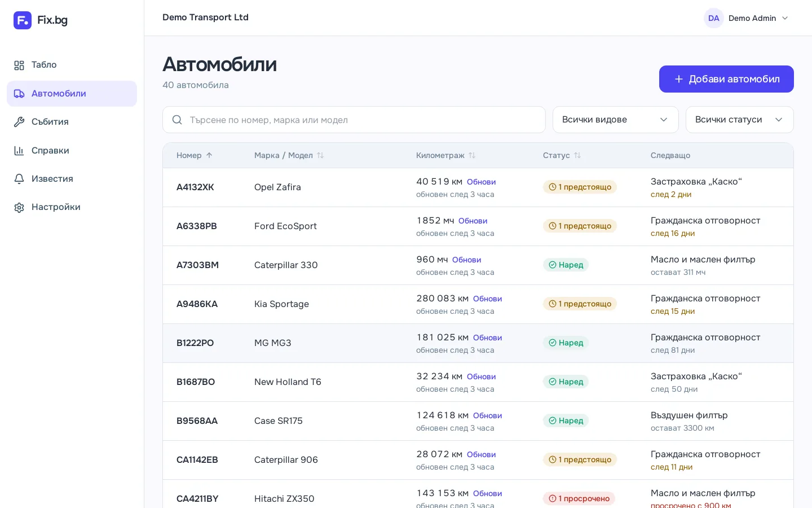Click license plate A6338PB
Screen dimensions: 812x508
click(x=197, y=226)
